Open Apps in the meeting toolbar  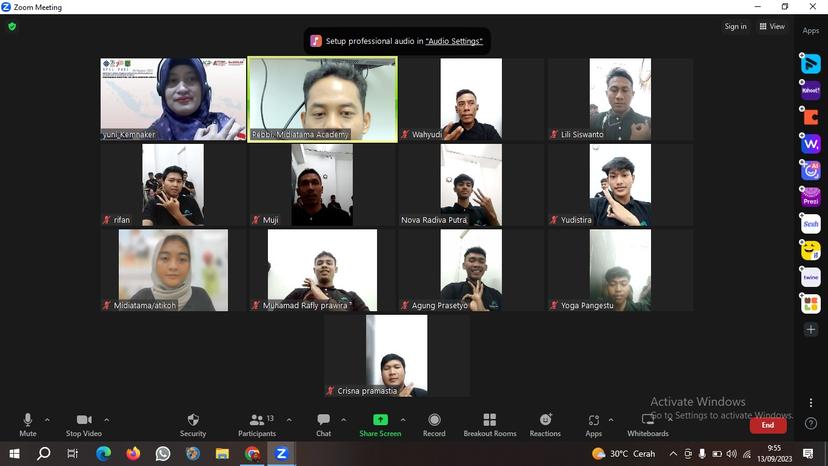coord(594,425)
